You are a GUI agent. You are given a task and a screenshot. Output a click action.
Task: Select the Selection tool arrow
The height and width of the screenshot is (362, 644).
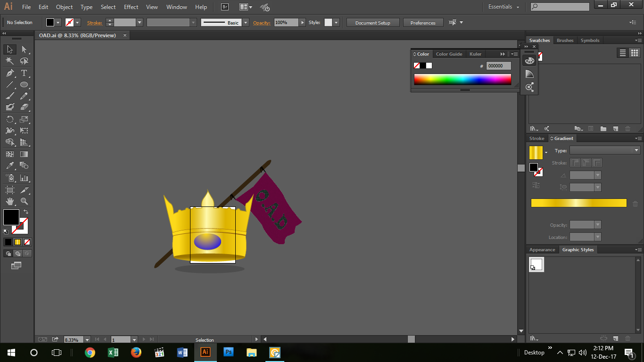click(x=9, y=49)
